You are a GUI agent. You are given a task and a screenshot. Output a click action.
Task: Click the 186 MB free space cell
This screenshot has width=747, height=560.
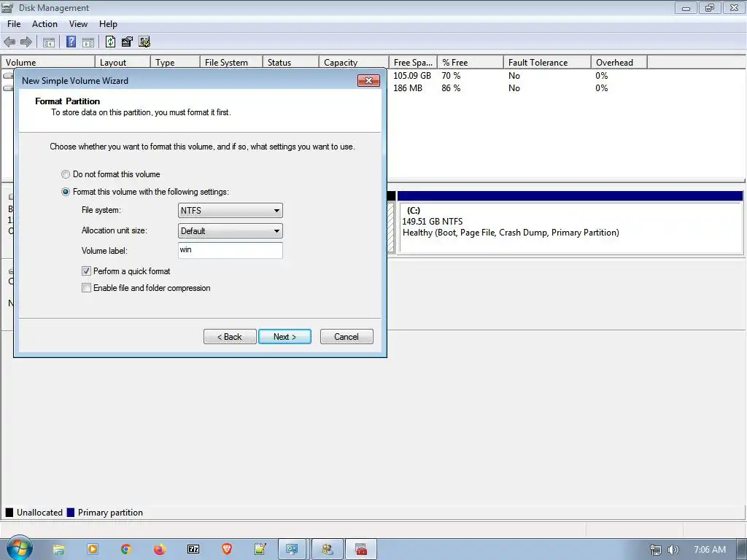tap(408, 88)
